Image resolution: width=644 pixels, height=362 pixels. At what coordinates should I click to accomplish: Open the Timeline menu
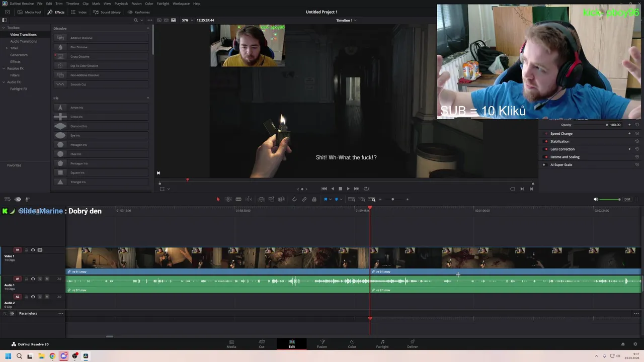coord(72,4)
